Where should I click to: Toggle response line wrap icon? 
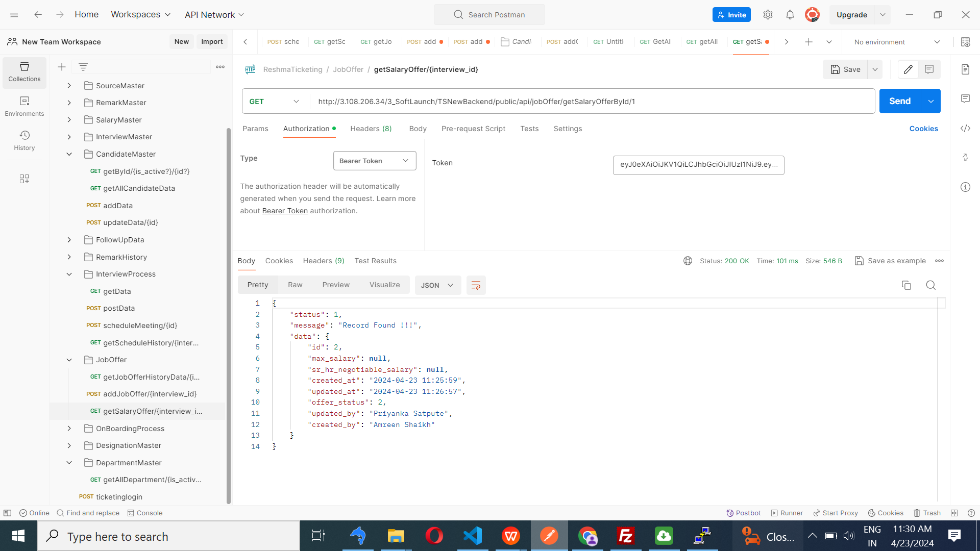point(476,285)
